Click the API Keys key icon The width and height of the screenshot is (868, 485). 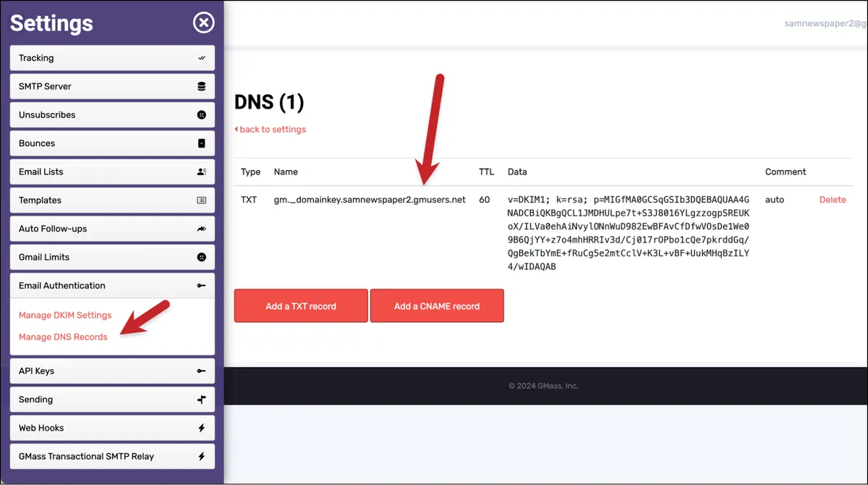click(202, 371)
